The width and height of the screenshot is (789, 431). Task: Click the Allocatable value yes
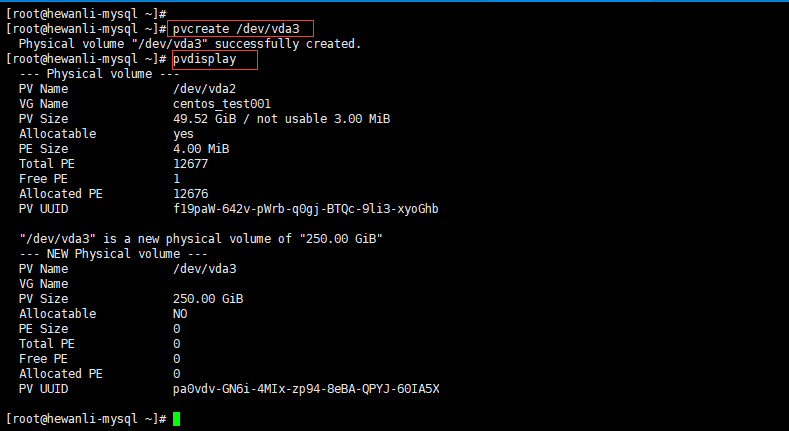click(183, 134)
